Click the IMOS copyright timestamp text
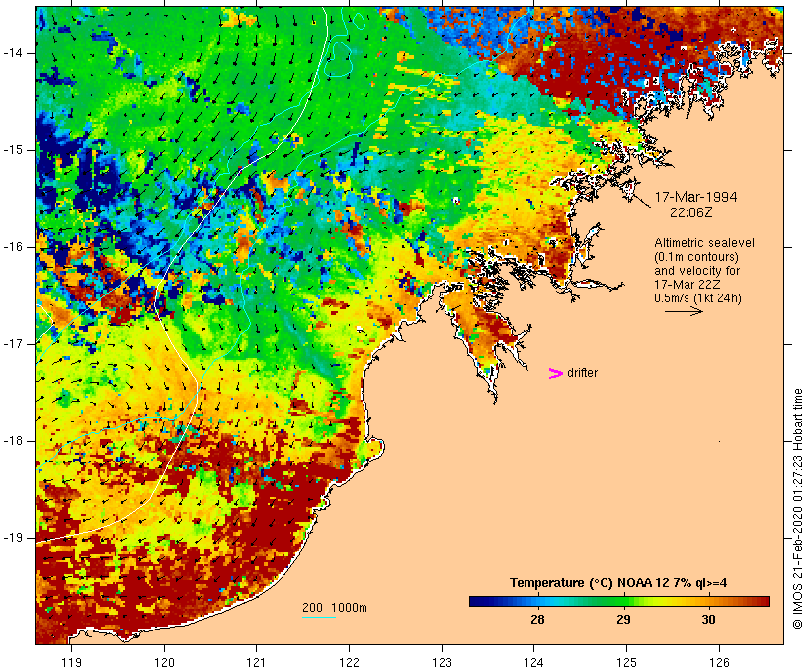 797,509
